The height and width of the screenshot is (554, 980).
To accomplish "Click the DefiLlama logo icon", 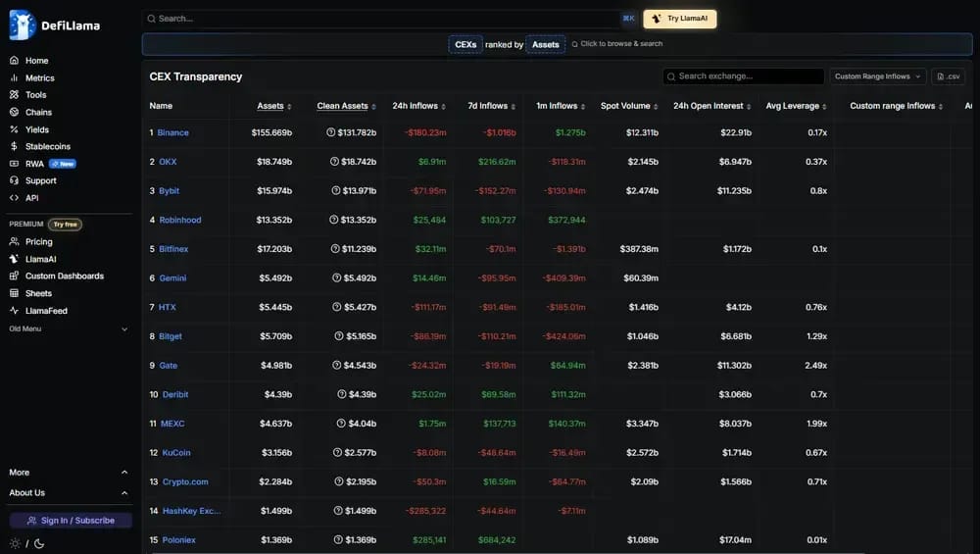I will tap(23, 25).
